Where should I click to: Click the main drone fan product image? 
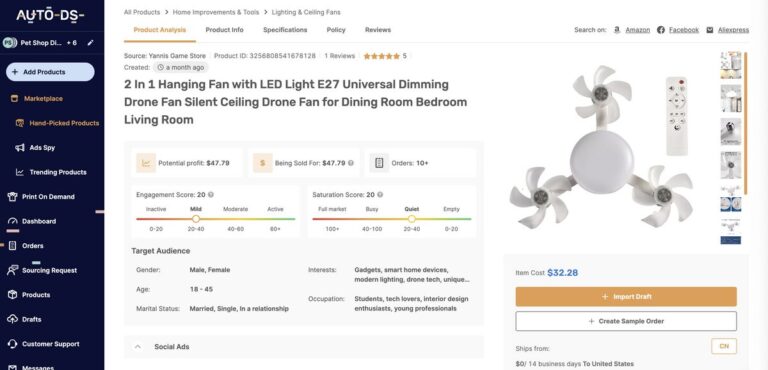tap(601, 147)
